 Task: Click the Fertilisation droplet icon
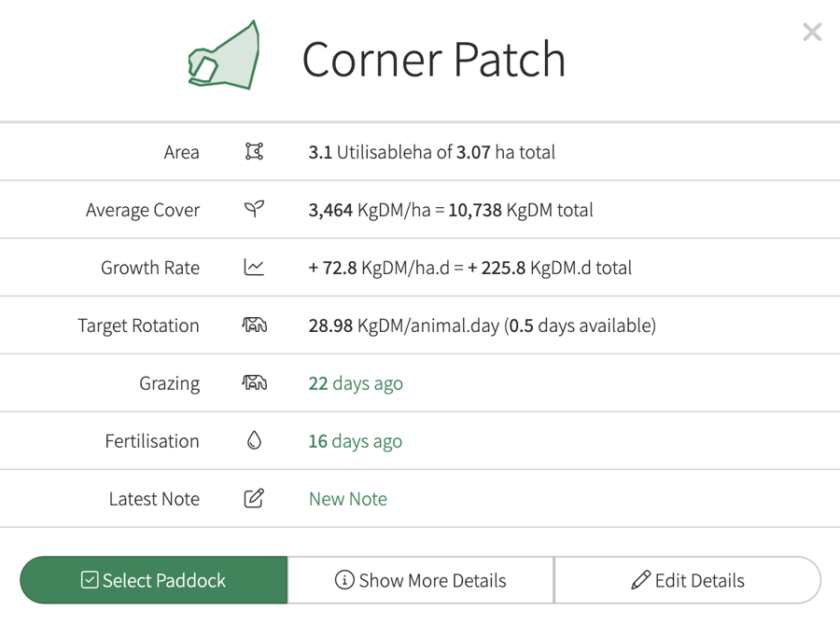(254, 441)
